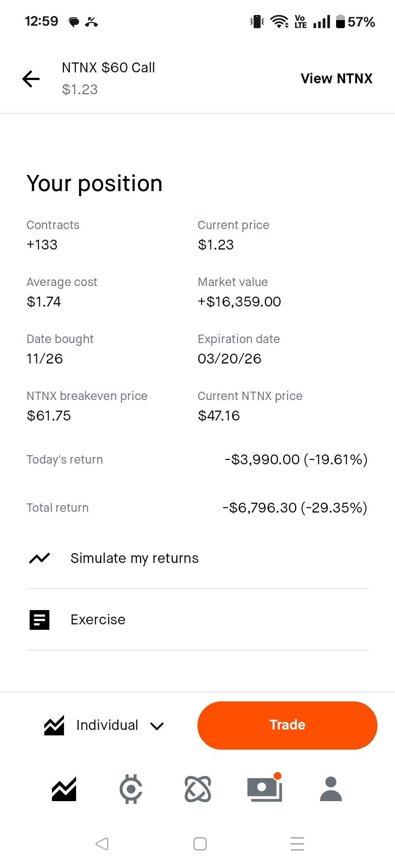395x868 pixels.
Task: Open the cash tab with notification dot
Action: (264, 789)
